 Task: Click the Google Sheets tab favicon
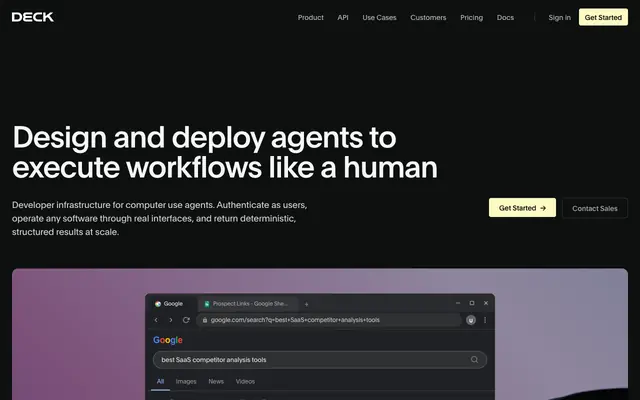point(207,304)
